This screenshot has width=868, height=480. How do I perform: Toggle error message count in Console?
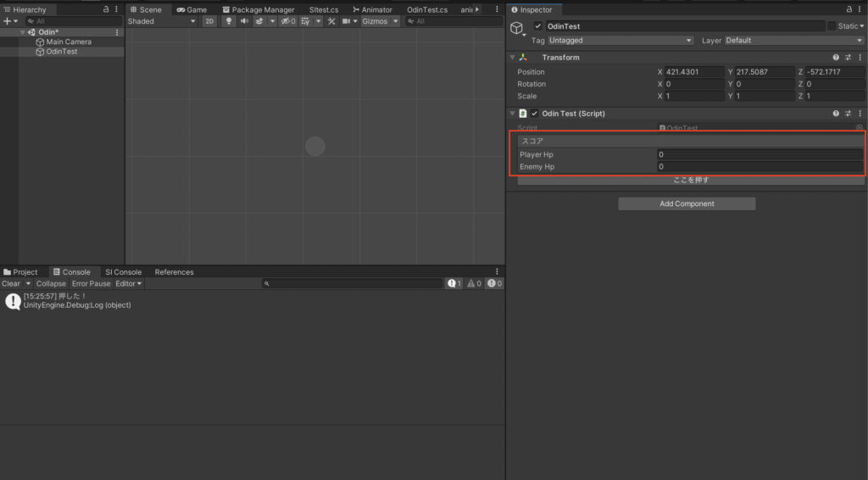click(x=494, y=283)
